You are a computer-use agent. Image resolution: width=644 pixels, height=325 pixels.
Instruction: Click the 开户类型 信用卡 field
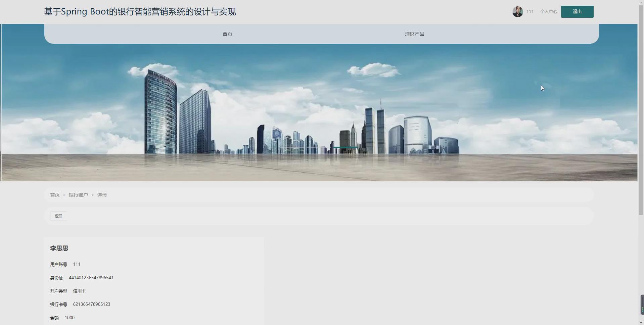point(79,291)
